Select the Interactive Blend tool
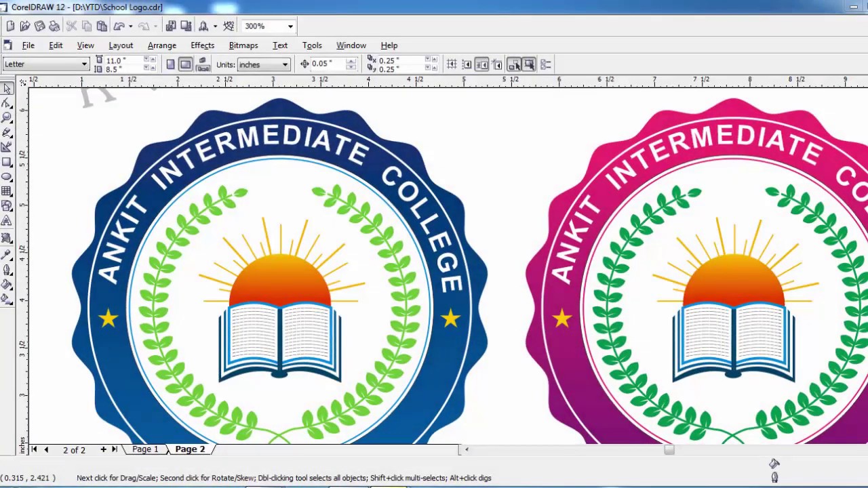 (x=7, y=238)
